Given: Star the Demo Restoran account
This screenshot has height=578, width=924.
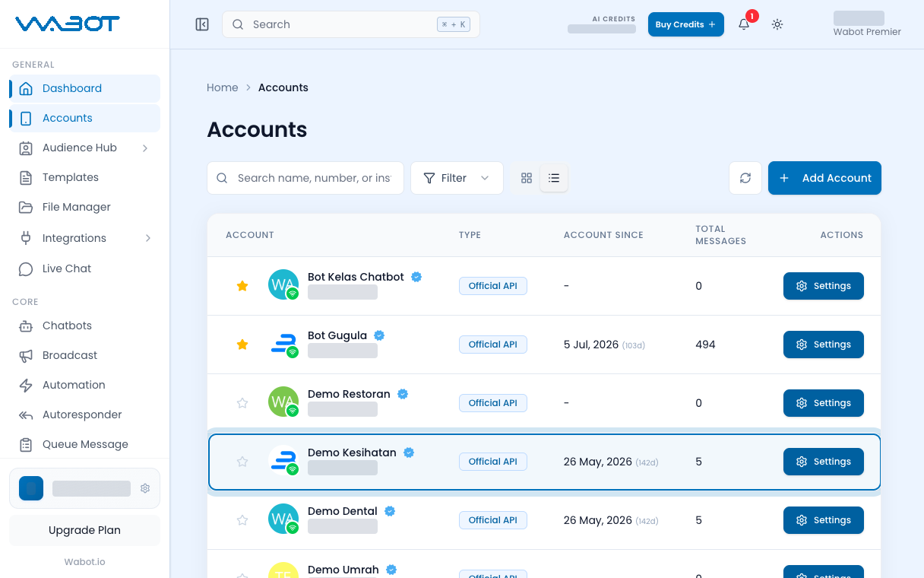Looking at the screenshot, I should point(242,403).
